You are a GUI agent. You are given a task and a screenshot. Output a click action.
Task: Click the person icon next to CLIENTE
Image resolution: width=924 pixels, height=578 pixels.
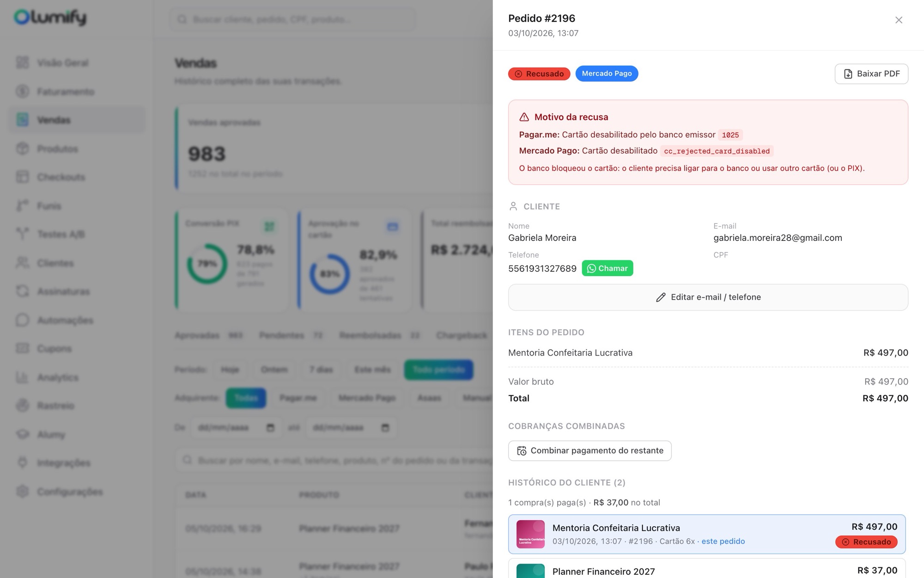513,206
